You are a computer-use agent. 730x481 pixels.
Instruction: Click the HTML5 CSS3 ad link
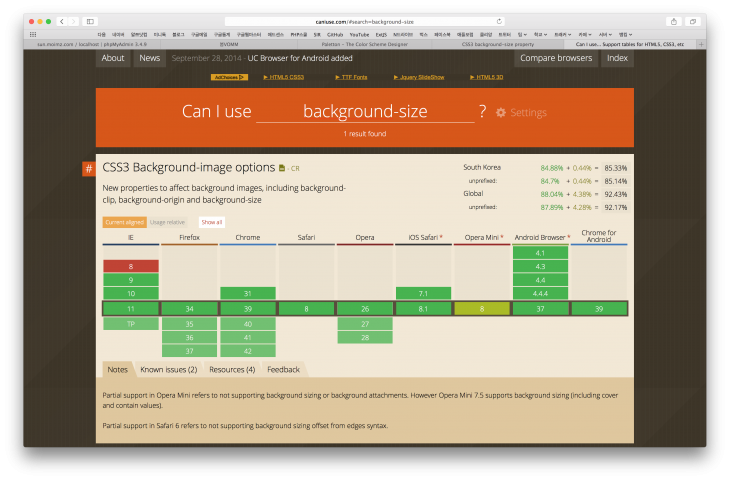pyautogui.click(x=283, y=77)
